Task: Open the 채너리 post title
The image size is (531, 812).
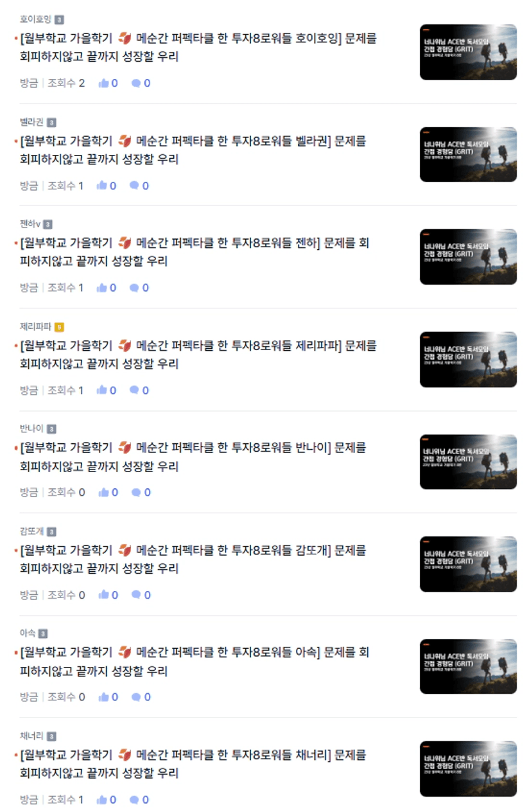Action: point(193,764)
